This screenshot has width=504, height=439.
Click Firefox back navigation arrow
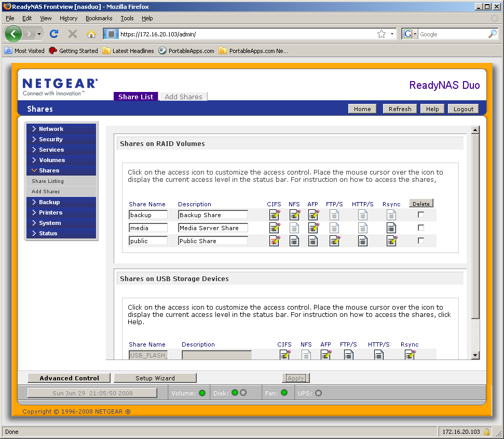(13, 33)
